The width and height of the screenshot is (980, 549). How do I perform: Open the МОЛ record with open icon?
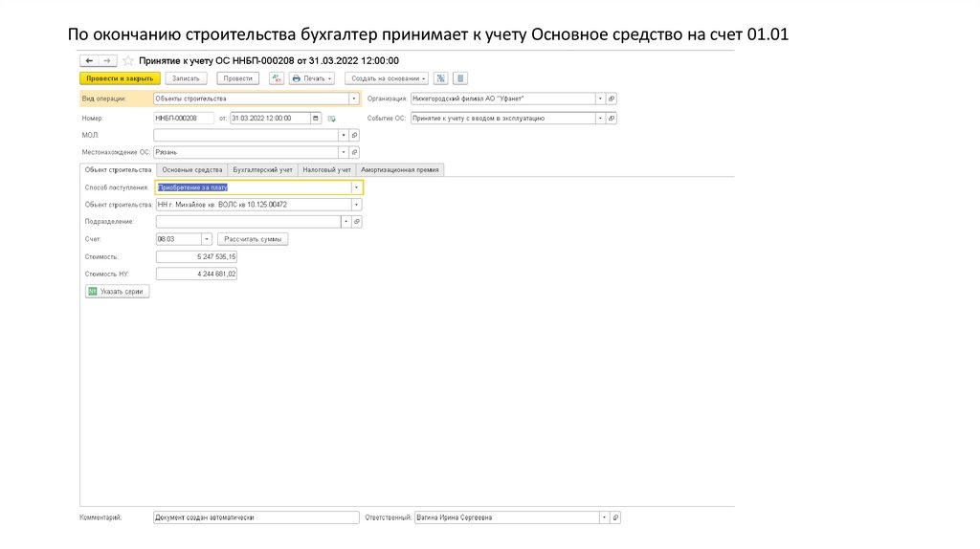point(354,135)
